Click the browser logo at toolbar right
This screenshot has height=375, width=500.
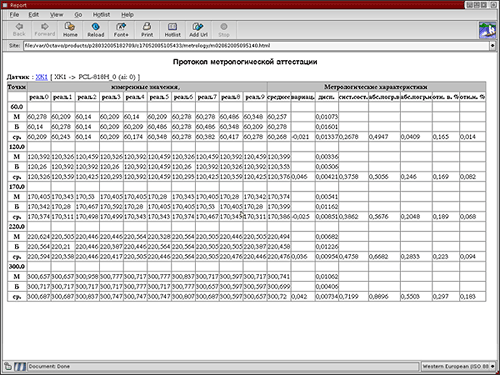click(487, 30)
